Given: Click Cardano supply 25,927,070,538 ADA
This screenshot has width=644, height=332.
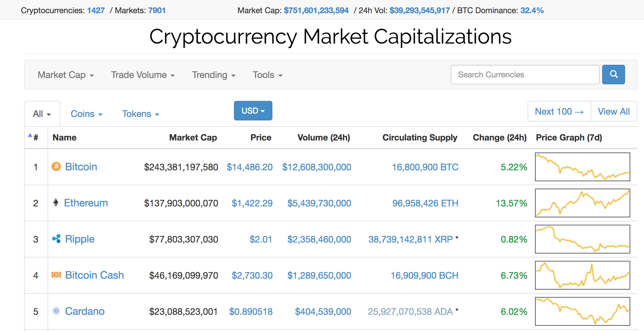Looking at the screenshot, I should coord(410,311).
